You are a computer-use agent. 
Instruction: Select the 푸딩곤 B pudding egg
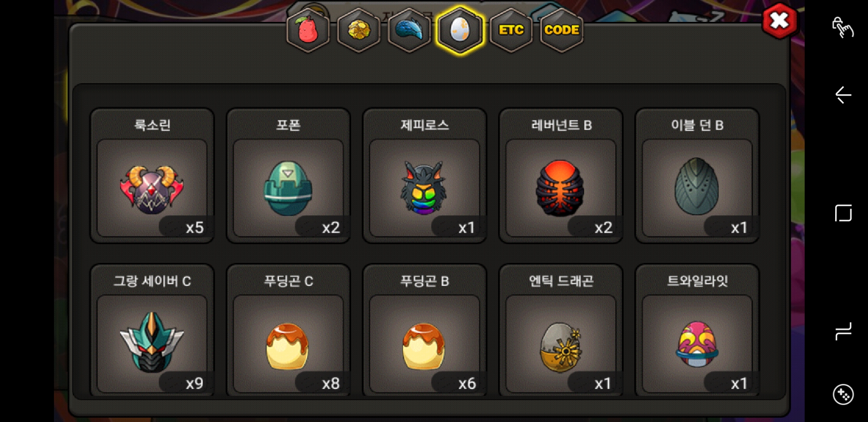click(x=425, y=331)
